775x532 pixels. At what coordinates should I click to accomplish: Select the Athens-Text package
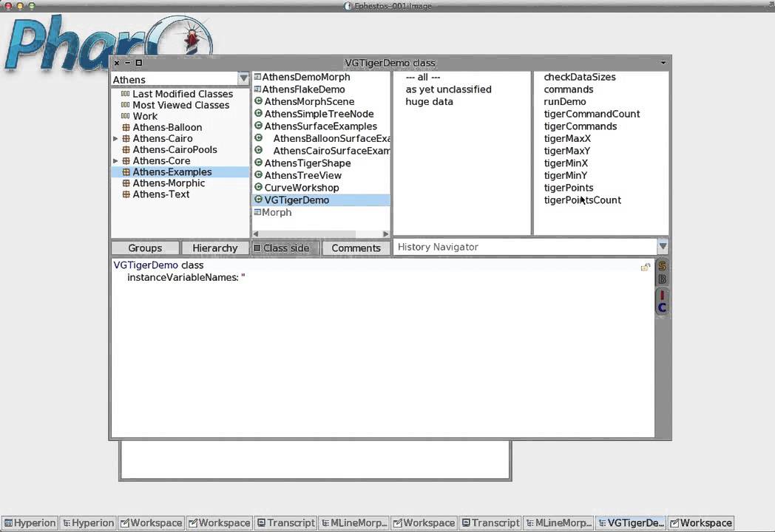coord(160,194)
